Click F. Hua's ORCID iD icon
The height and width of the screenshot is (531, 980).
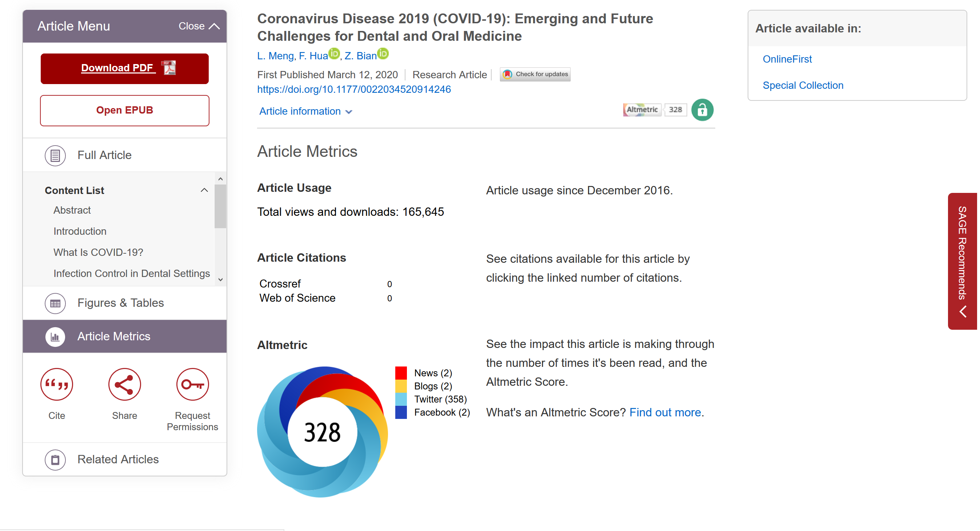point(334,54)
